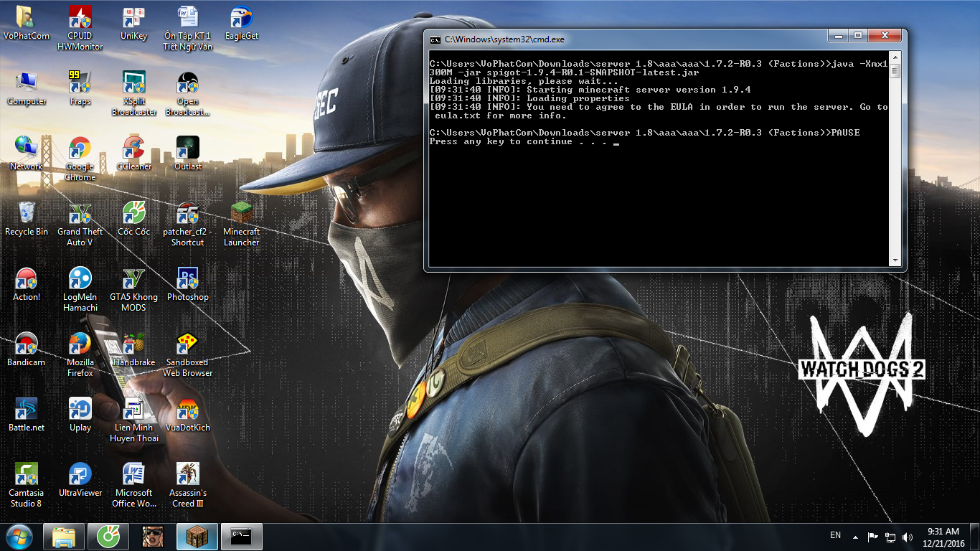The height and width of the screenshot is (551, 980).
Task: Click the EN input language indicator
Action: (x=835, y=535)
